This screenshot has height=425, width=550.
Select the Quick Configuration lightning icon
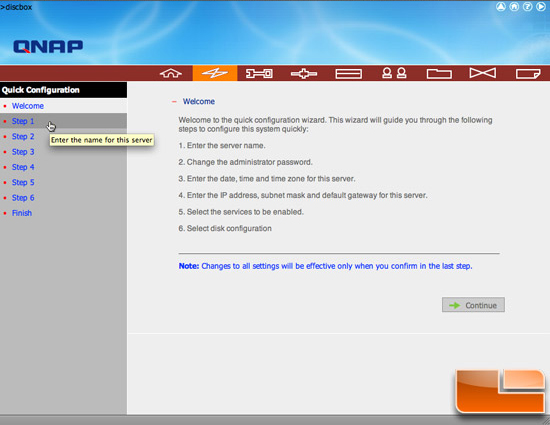[x=215, y=73]
